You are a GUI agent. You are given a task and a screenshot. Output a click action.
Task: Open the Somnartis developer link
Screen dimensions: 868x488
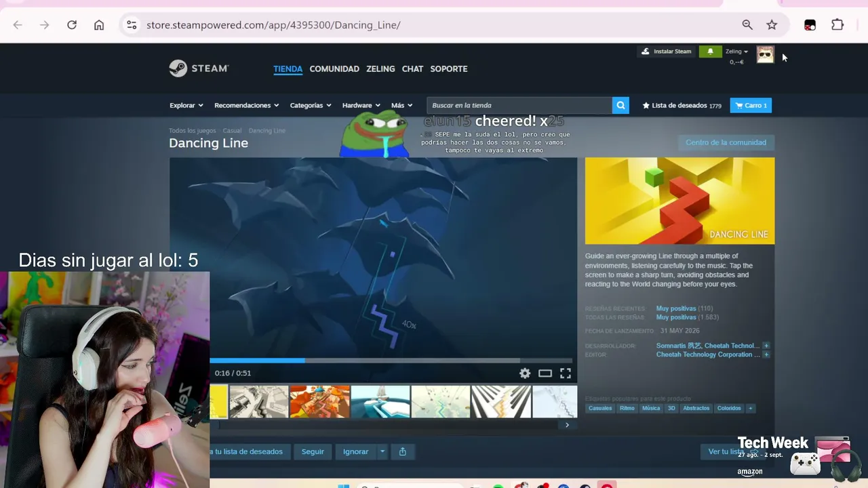click(678, 346)
